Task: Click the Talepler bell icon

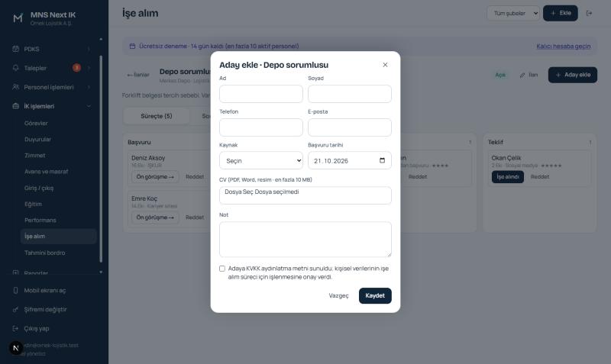Action: tap(15, 68)
